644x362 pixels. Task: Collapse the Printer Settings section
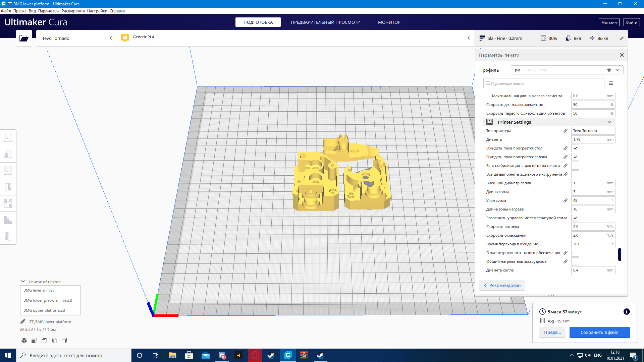click(609, 122)
